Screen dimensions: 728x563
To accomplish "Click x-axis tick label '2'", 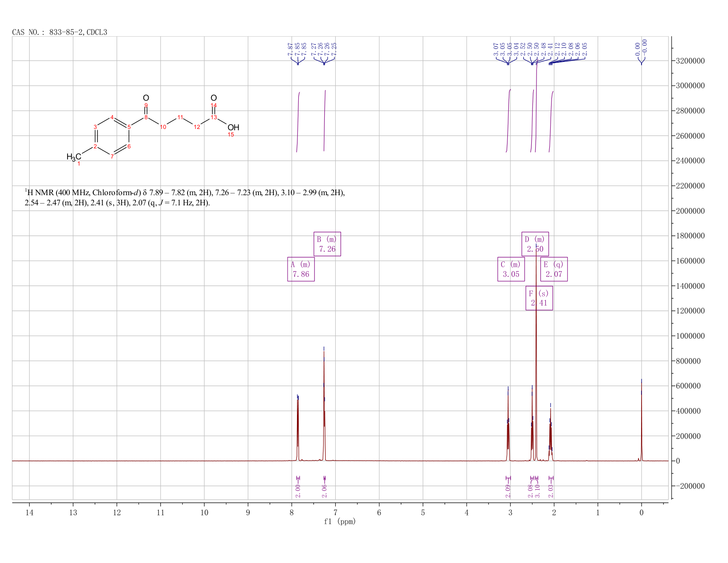I will pyautogui.click(x=554, y=512).
